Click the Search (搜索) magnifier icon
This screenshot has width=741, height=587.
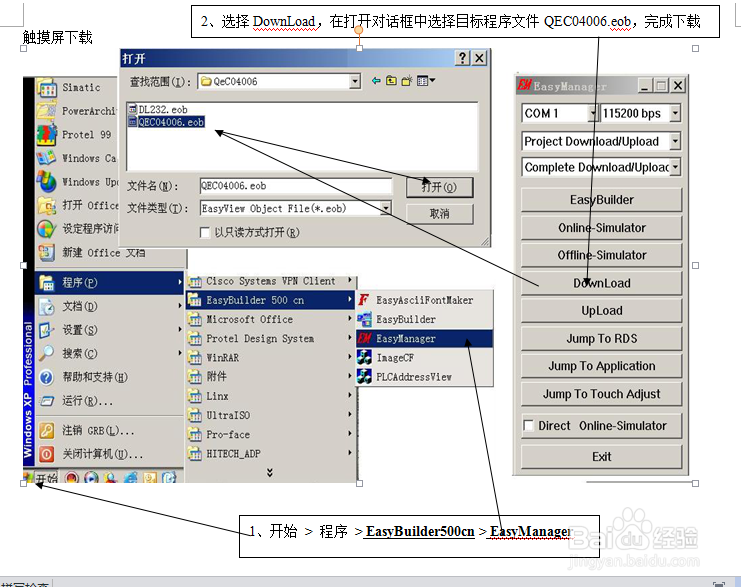47,354
